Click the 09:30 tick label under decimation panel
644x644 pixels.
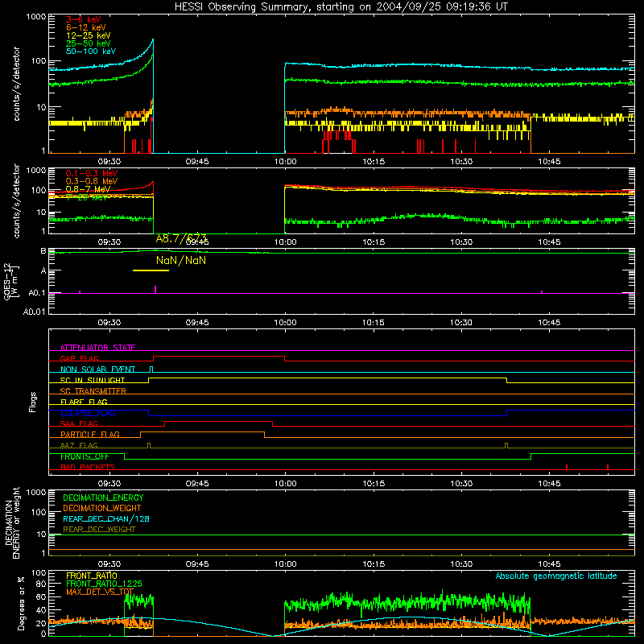click(109, 564)
